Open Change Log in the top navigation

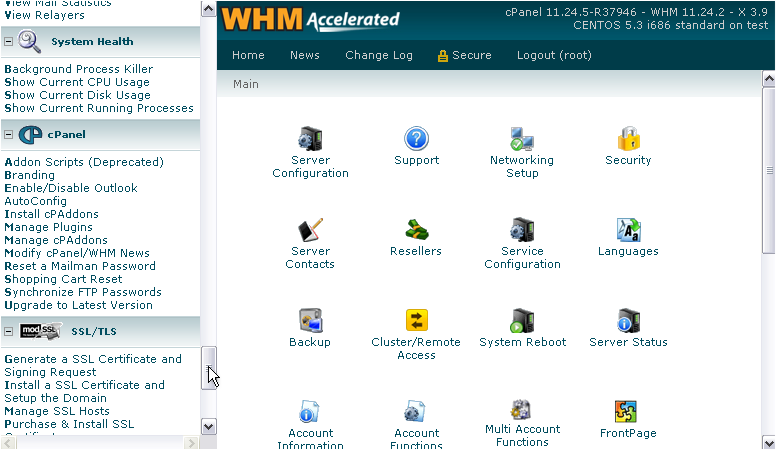pos(379,55)
